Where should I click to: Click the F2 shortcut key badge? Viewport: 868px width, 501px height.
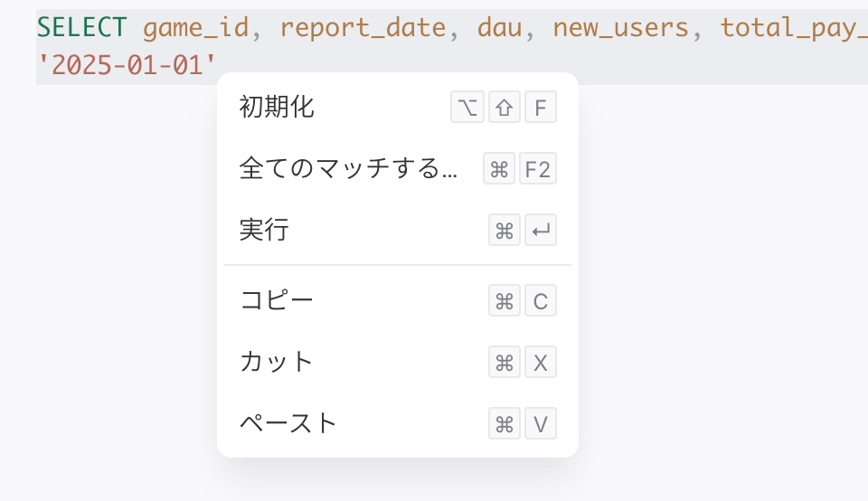click(537, 168)
